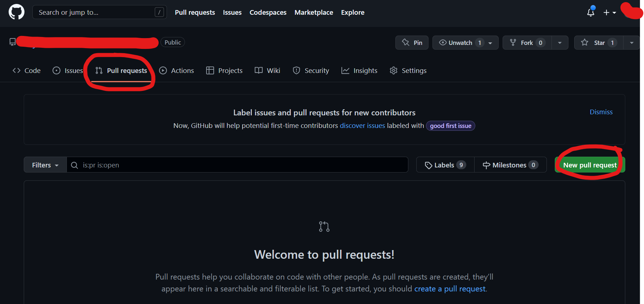Star the repository
This screenshot has height=304, width=644.
599,42
